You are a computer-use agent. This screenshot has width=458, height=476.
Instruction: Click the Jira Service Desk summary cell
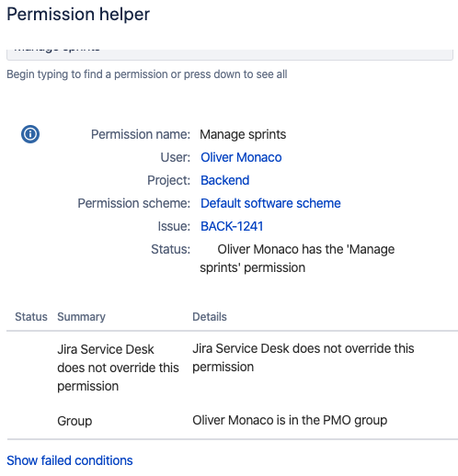click(118, 368)
